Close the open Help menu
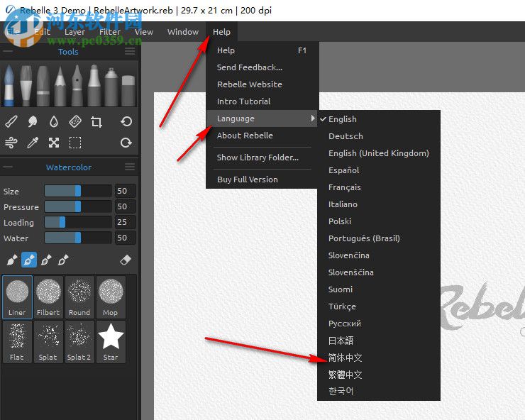 point(221,32)
